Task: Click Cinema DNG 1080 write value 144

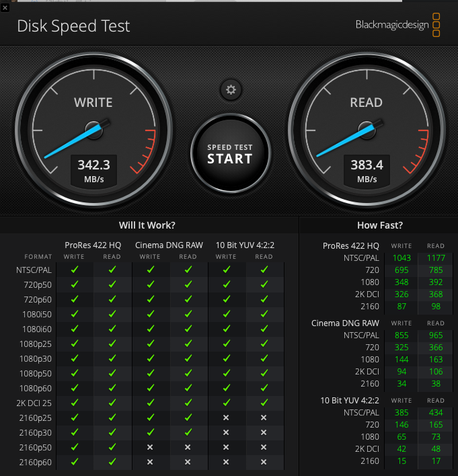Action: [402, 360]
